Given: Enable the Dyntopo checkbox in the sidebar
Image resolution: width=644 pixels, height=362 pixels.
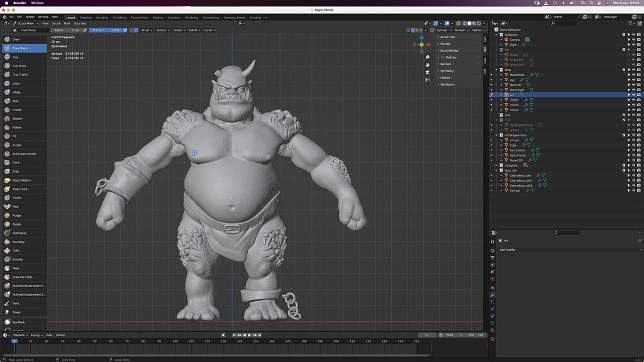Looking at the screenshot, I should tap(442, 57).
